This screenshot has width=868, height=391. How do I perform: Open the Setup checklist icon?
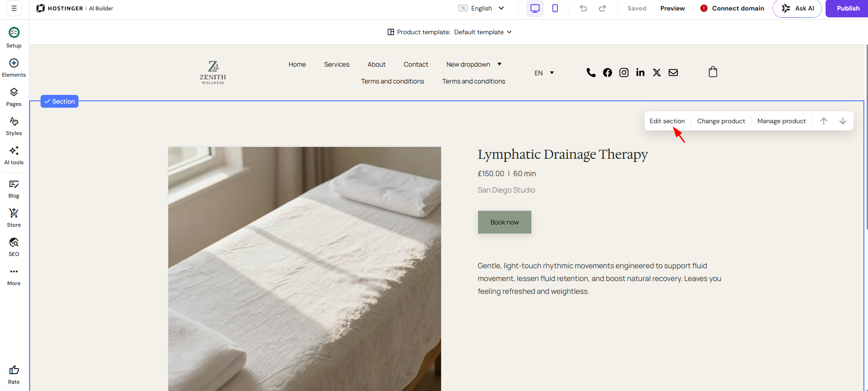click(x=14, y=32)
